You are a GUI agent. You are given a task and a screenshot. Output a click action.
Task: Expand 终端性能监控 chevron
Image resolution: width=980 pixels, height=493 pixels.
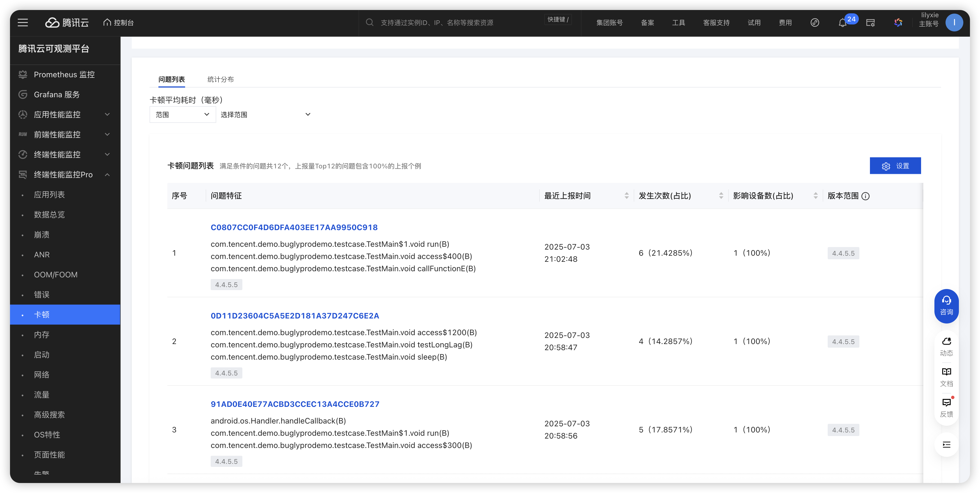pos(108,155)
